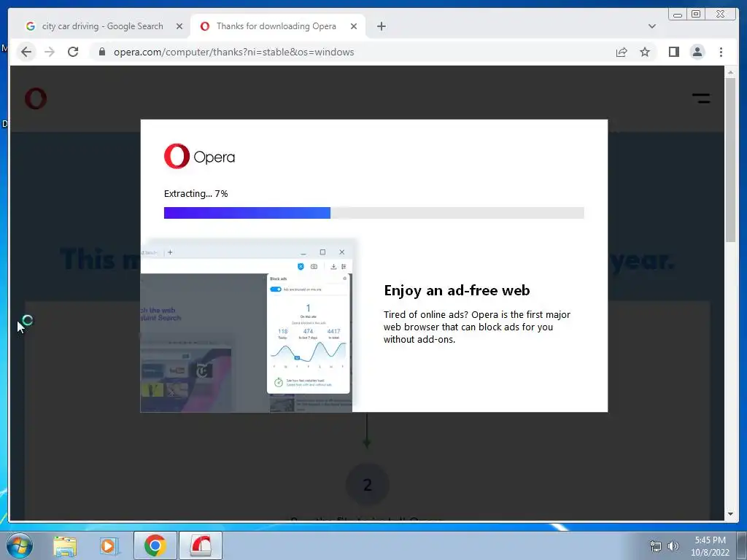Click the Opera logo in the installer dialog
The width and height of the screenshot is (747, 560).
coord(199,156)
